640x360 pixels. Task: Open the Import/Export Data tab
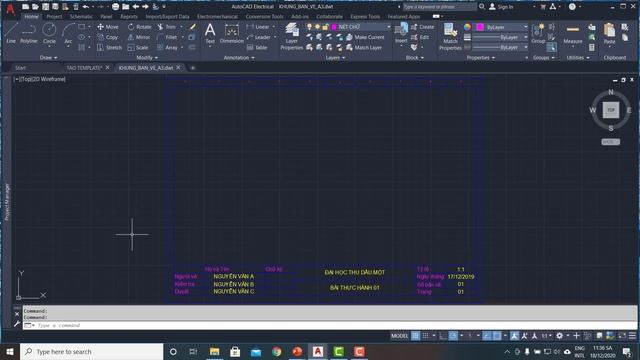pyautogui.click(x=167, y=17)
